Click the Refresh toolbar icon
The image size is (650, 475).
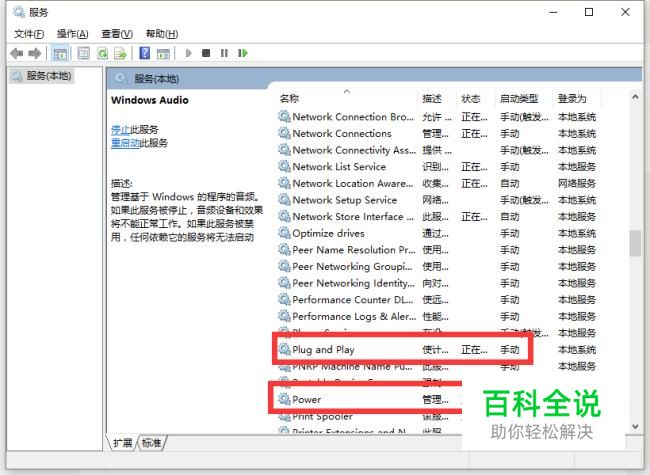tap(102, 53)
